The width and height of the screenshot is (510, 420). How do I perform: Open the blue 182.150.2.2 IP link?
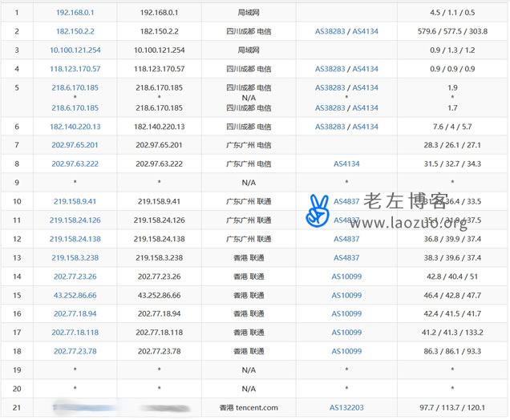click(75, 31)
